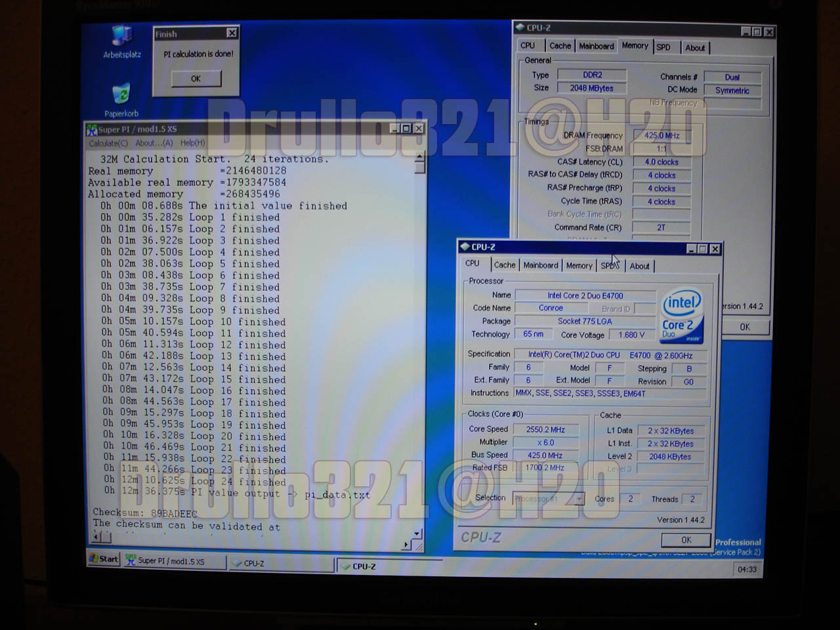Minimize the front CPU-Z window
The width and height of the screenshot is (840, 630).
tap(692, 249)
